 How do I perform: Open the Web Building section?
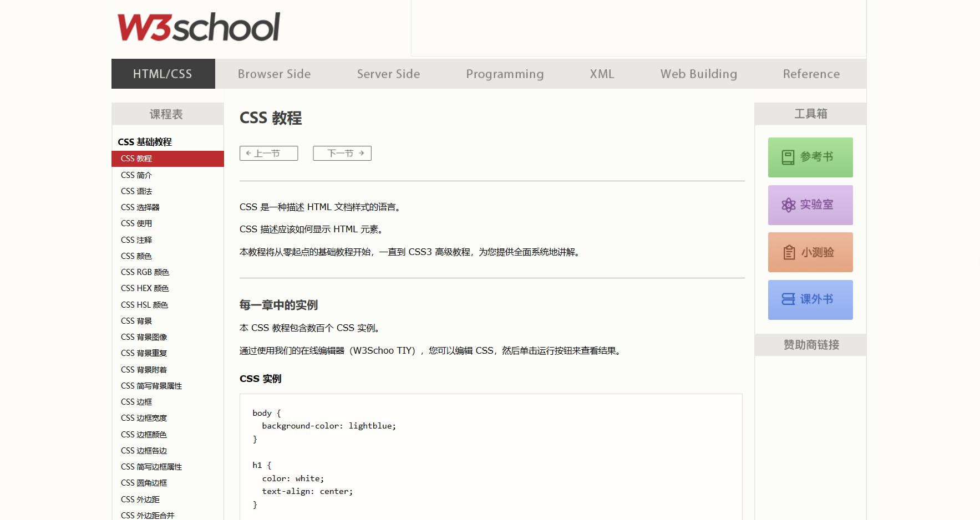pos(698,73)
